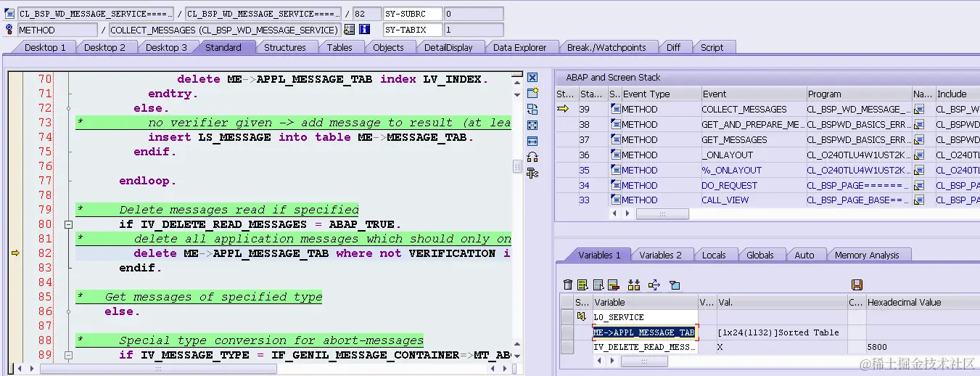This screenshot has height=376, width=980.
Task: Click the SY-SUBRC variable input field
Action: click(412, 14)
